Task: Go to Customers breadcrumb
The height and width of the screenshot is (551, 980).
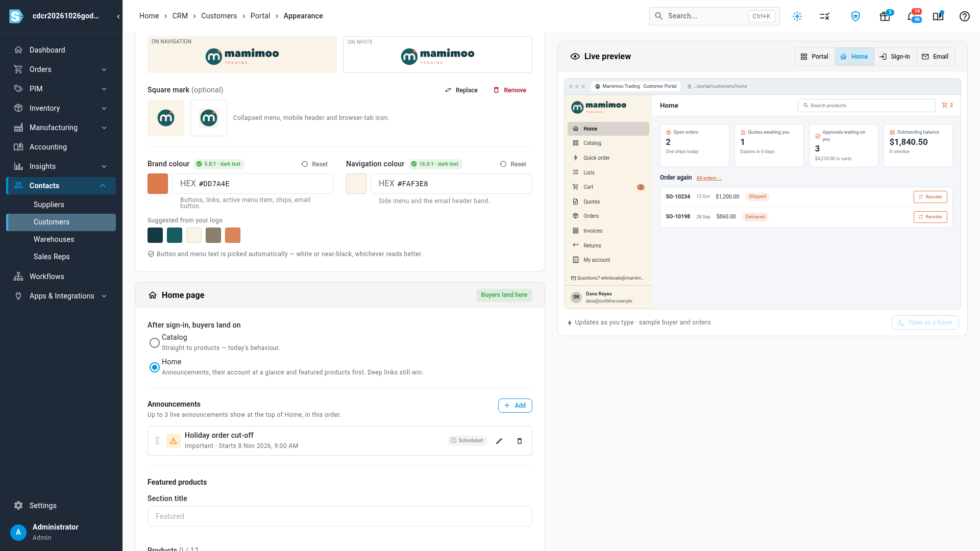Action: 219,16
